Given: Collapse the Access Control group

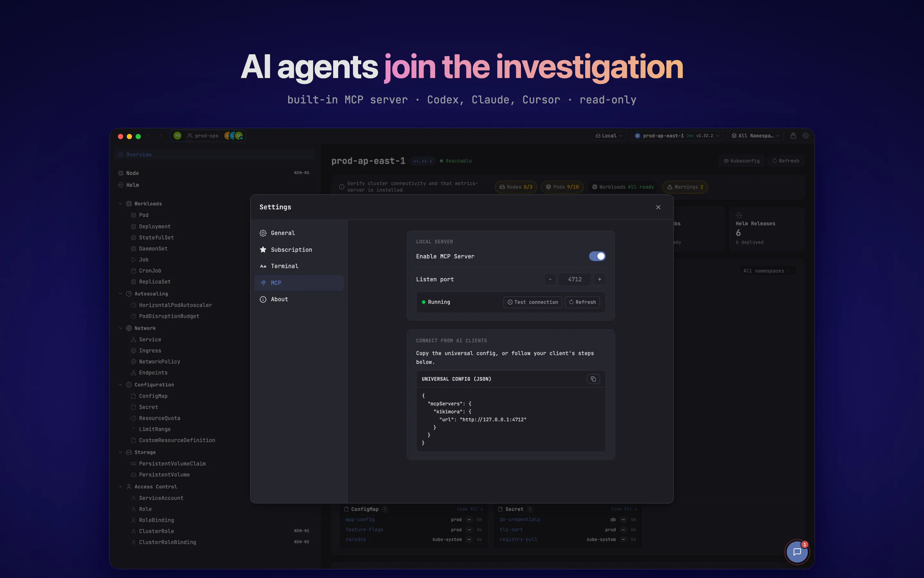Looking at the screenshot, I should (x=121, y=486).
